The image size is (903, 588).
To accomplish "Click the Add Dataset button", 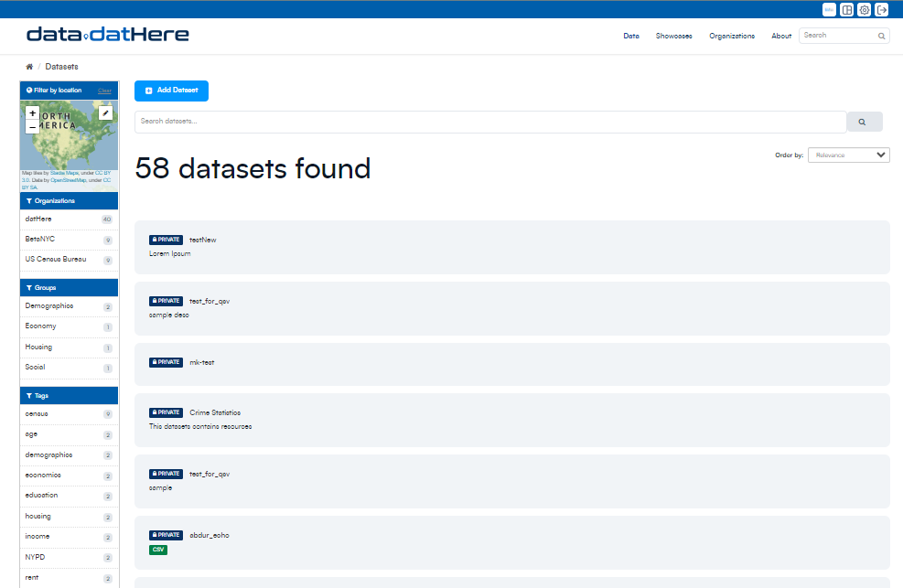I will [172, 91].
